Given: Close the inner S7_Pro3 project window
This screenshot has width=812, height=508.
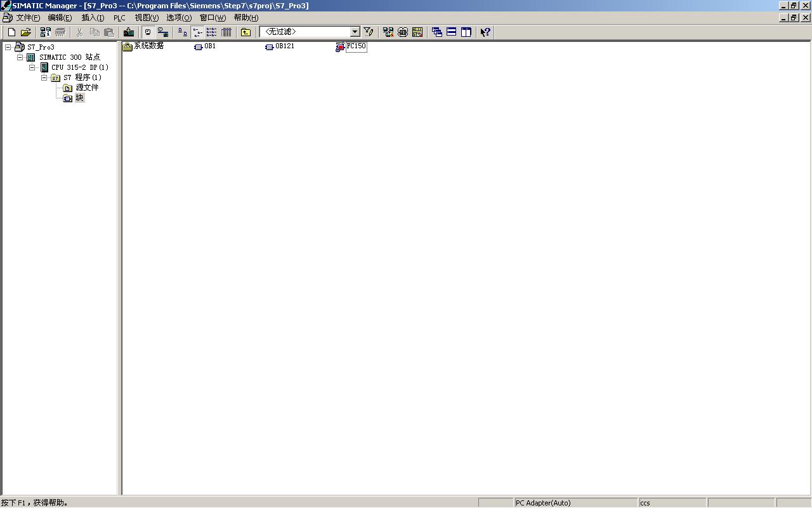Looking at the screenshot, I should pyautogui.click(x=806, y=18).
